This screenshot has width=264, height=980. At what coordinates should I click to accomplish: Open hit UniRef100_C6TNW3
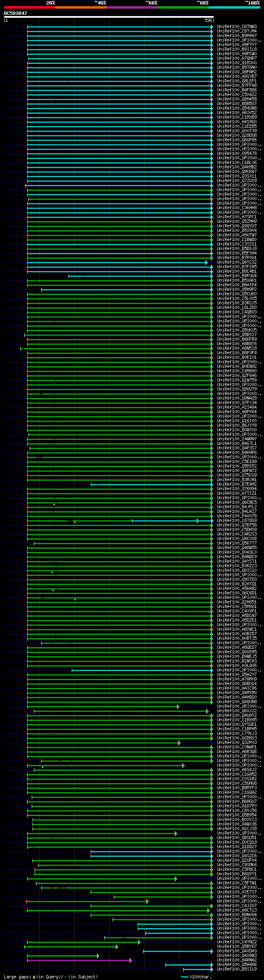coord(237,27)
